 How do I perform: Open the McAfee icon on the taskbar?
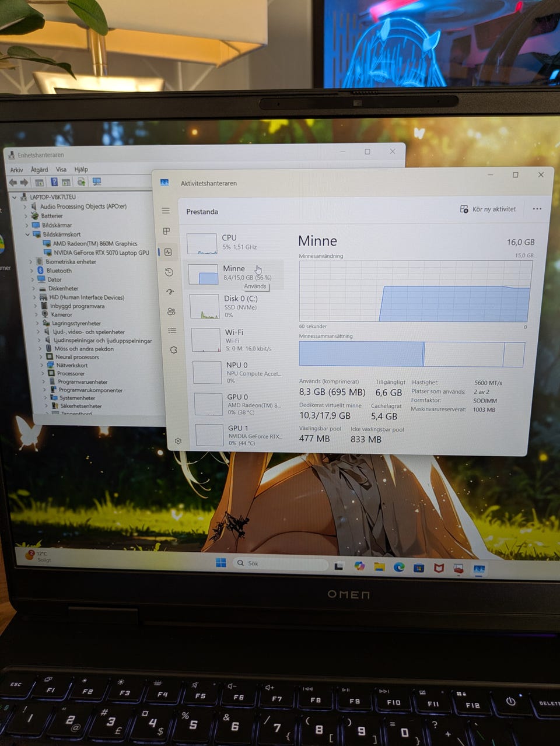[439, 568]
